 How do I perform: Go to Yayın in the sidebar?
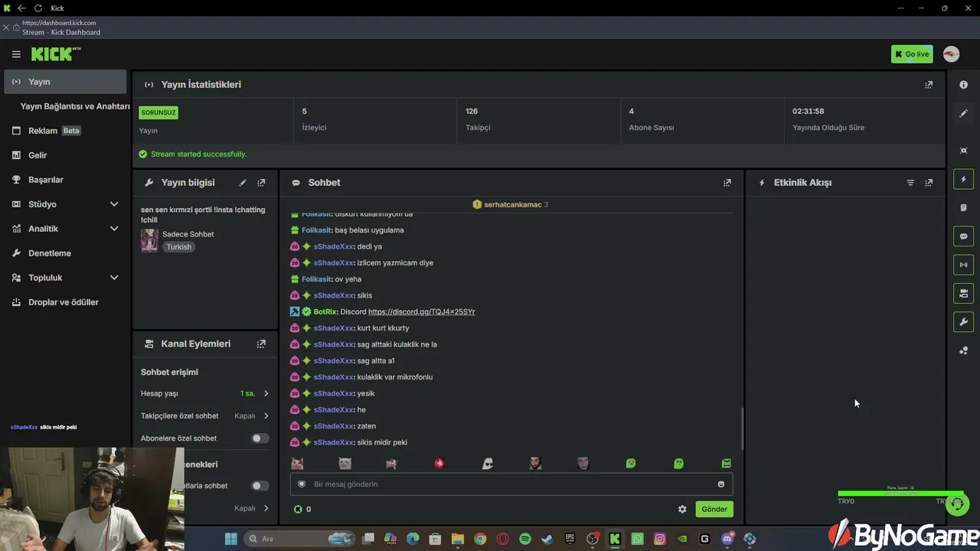click(x=65, y=82)
